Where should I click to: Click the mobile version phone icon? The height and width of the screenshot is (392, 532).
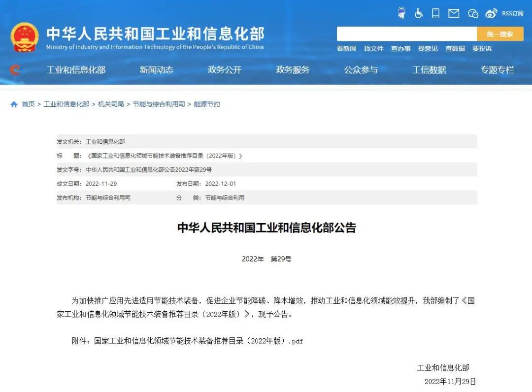pos(435,13)
